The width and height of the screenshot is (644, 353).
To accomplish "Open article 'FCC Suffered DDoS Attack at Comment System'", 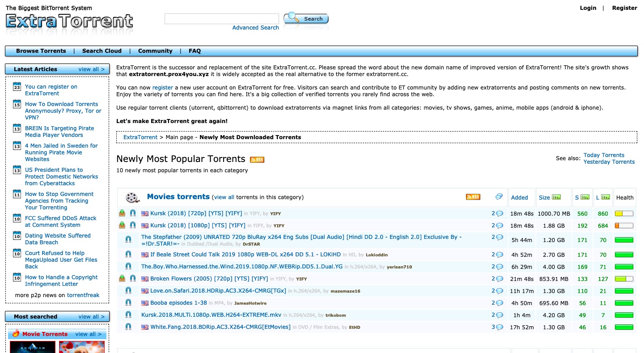I will point(61,221).
